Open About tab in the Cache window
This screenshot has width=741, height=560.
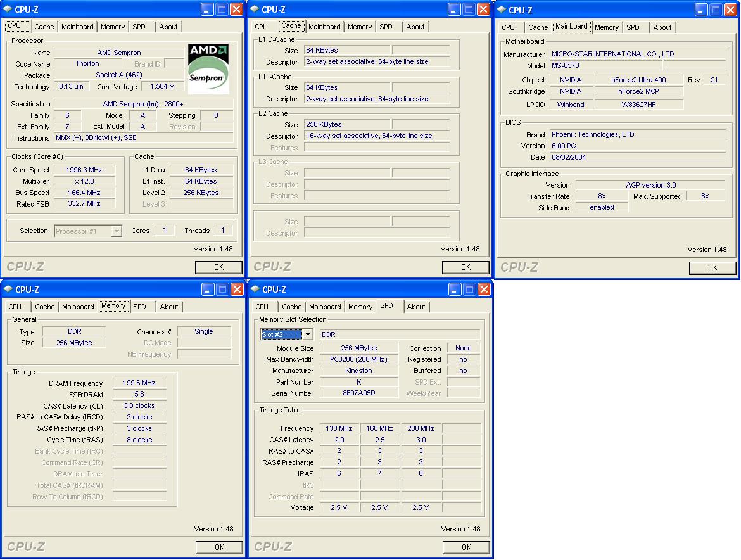pos(415,27)
